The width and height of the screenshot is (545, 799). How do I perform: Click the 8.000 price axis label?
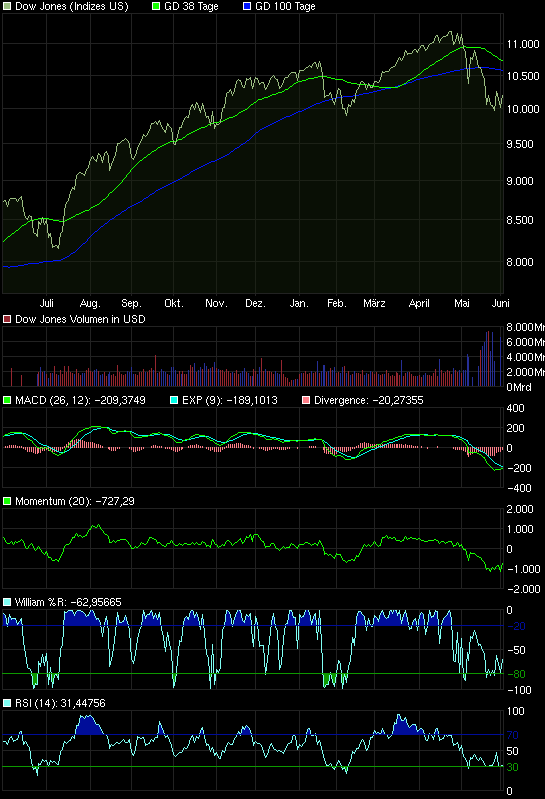tap(520, 262)
